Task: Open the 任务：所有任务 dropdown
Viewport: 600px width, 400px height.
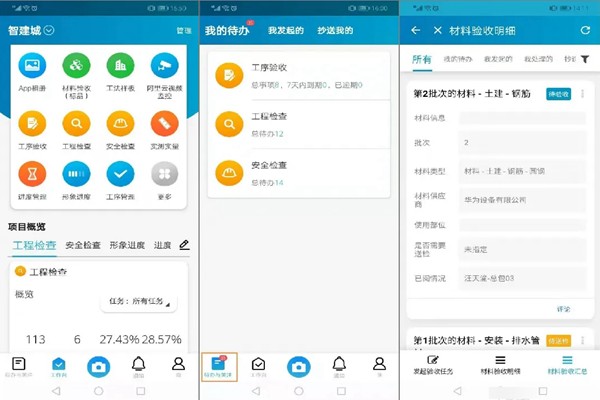Action: click(136, 302)
